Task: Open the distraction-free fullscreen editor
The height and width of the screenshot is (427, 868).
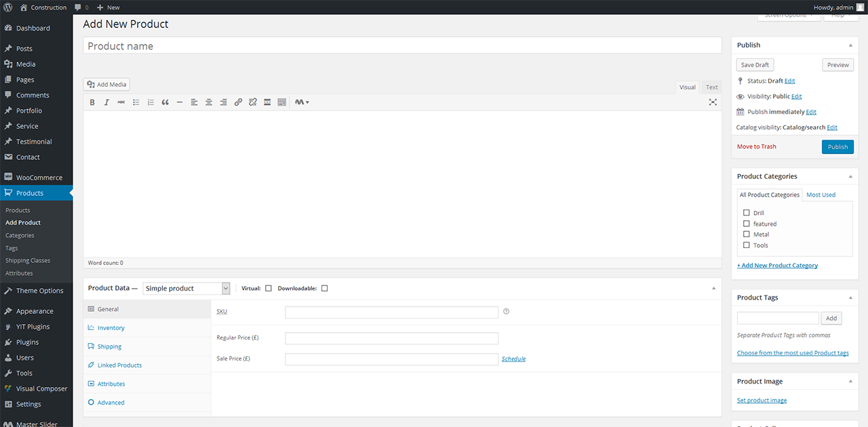Action: [713, 102]
